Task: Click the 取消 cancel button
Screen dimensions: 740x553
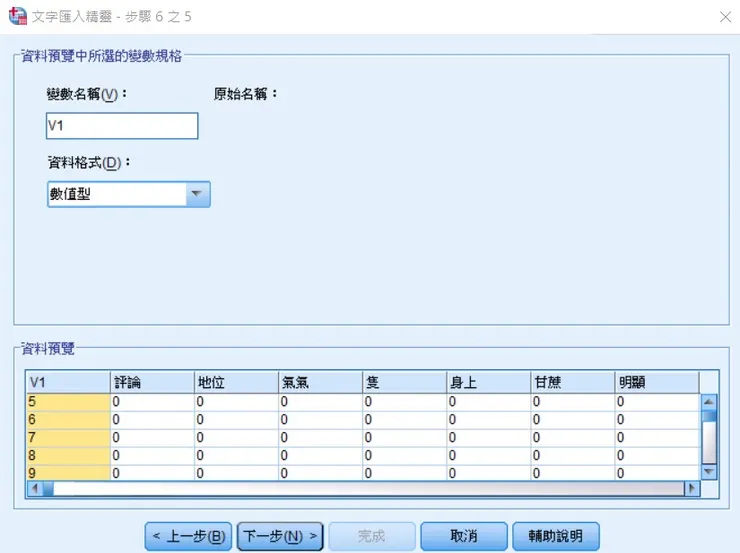Action: [464, 536]
